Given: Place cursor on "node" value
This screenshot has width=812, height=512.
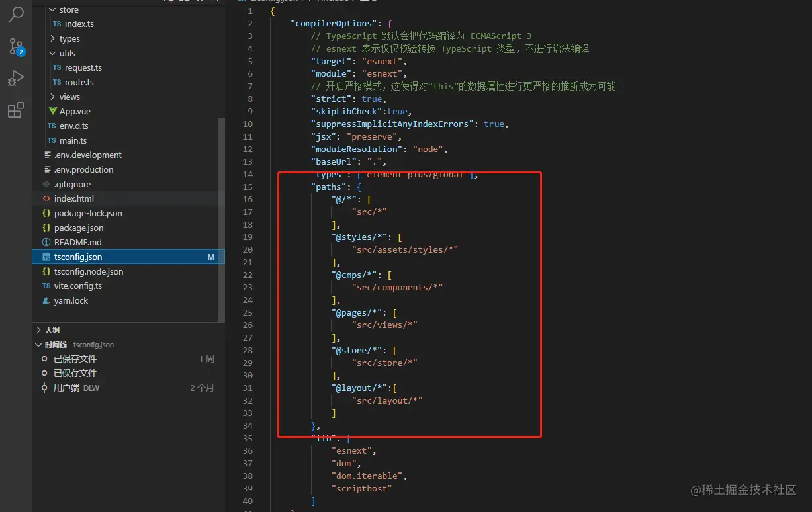Looking at the screenshot, I should coord(428,149).
